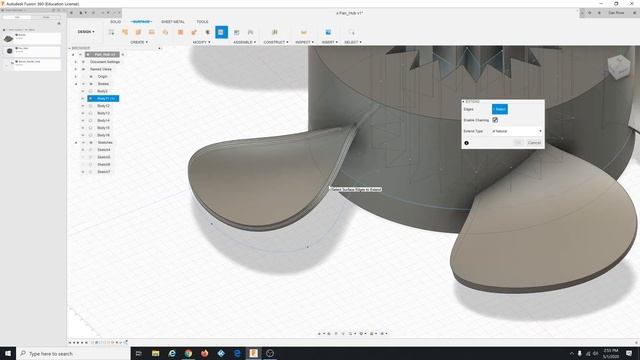This screenshot has height=360, width=640.
Task: Open the Extend Type dropdown
Action: point(517,131)
